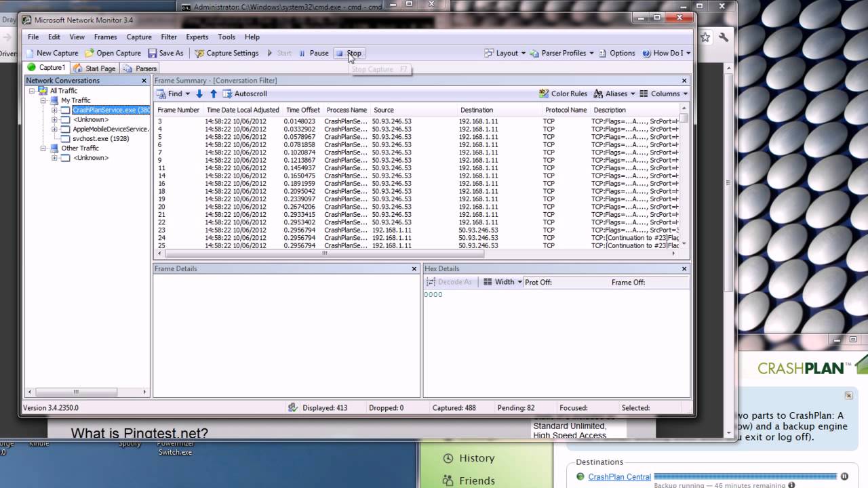
Task: Sort by the Frame Number column header
Action: [x=178, y=110]
